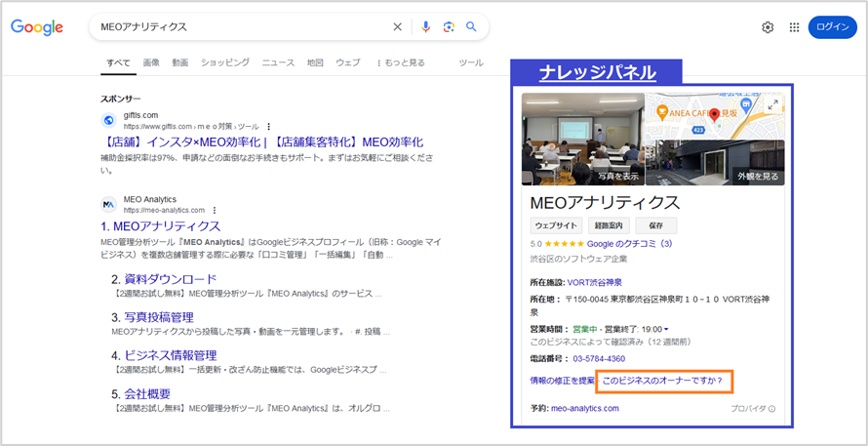The image size is (868, 446).
Task: Open the 1. MEOアナリティクス result
Action: pos(161,226)
